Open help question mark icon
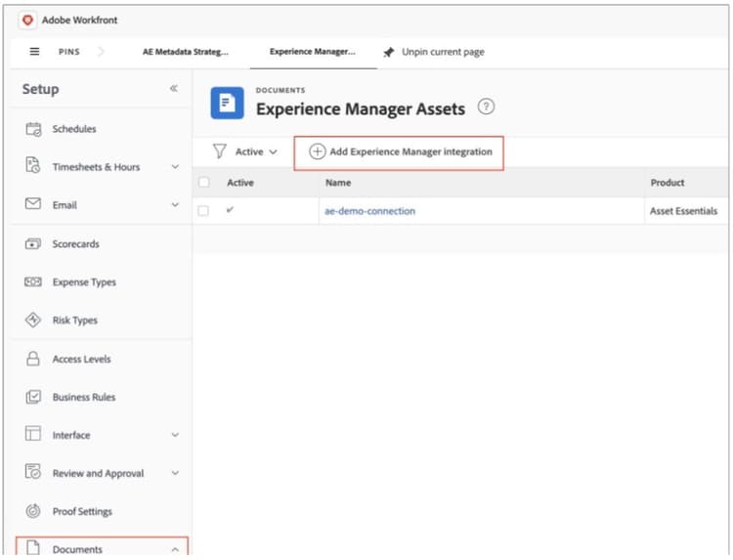Screen dimensions: 733x560 pos(486,108)
